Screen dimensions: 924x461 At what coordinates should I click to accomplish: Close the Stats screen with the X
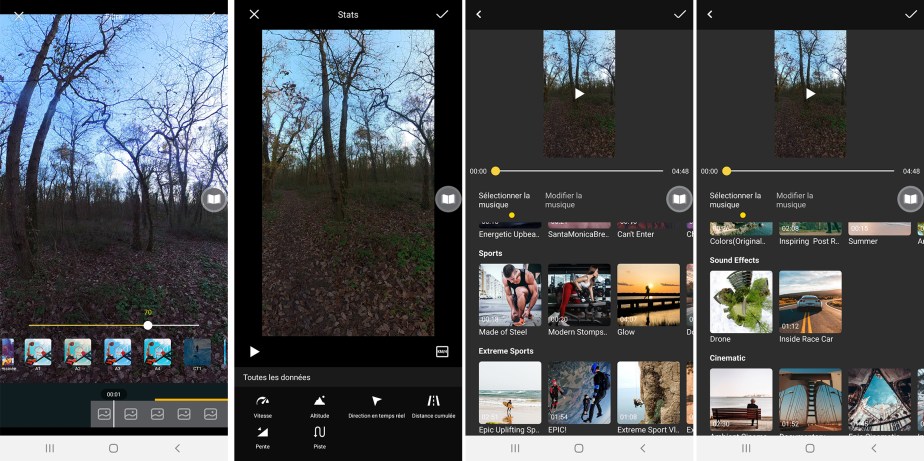point(254,14)
